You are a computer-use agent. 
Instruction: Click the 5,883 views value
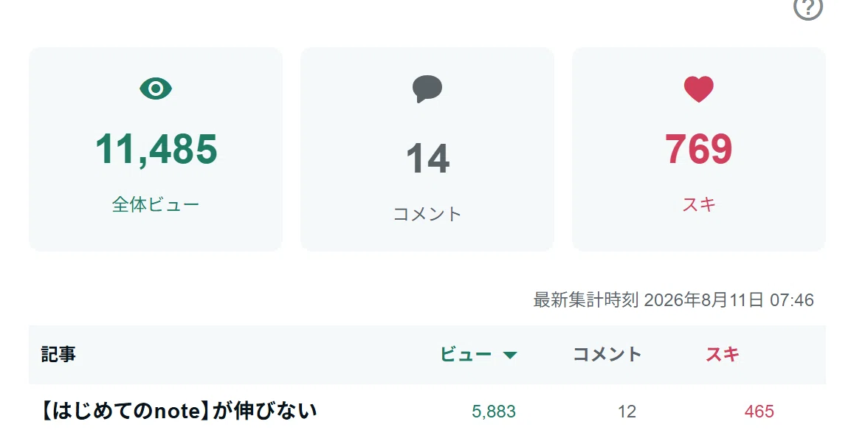[x=494, y=412]
